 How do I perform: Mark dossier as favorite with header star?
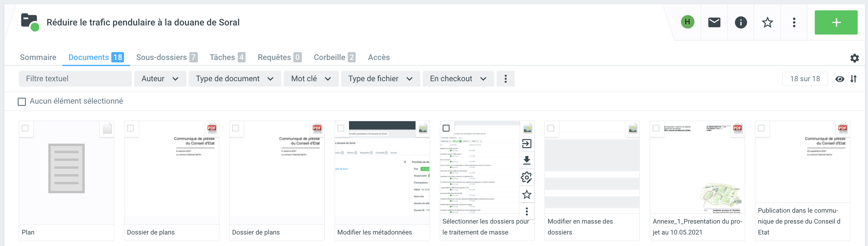coord(767,23)
